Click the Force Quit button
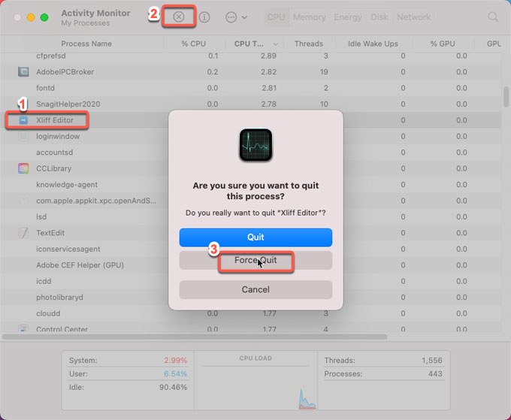Image resolution: width=511 pixels, height=420 pixels. [255, 261]
